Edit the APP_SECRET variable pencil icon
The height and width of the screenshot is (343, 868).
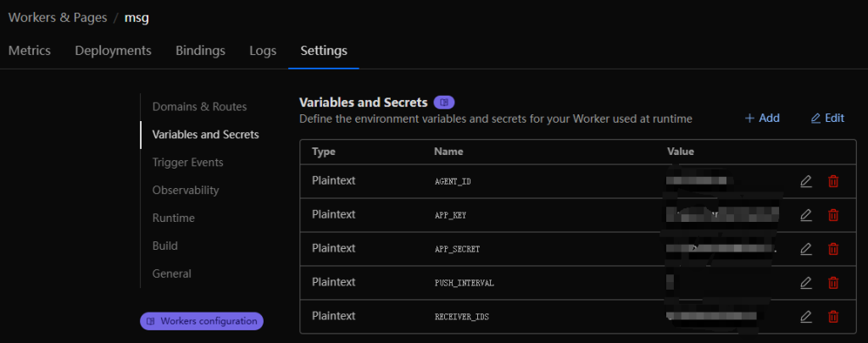(806, 249)
